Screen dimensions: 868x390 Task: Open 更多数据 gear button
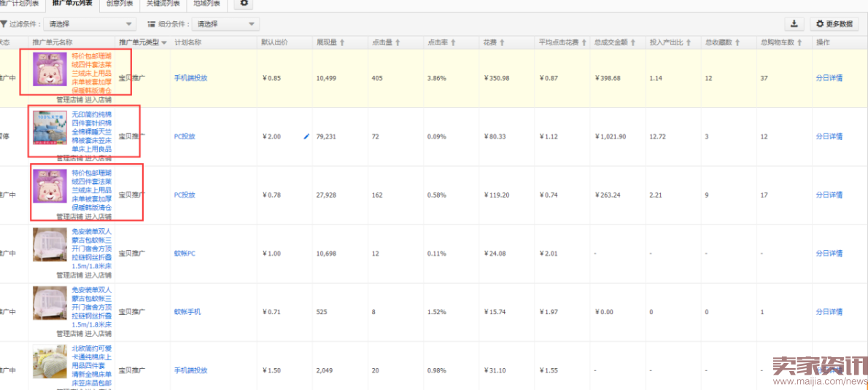coord(834,24)
